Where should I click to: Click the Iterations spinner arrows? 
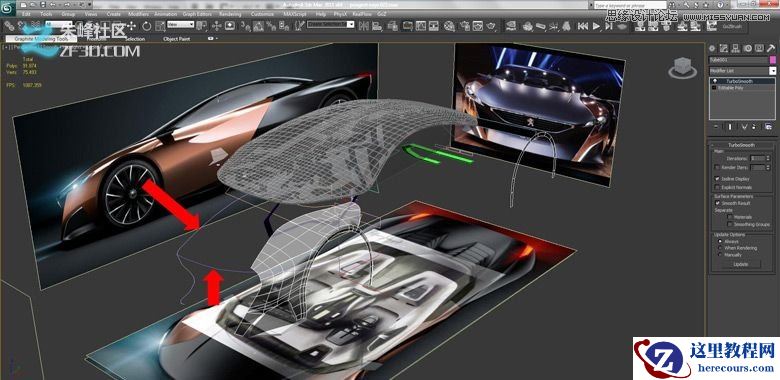[768, 158]
